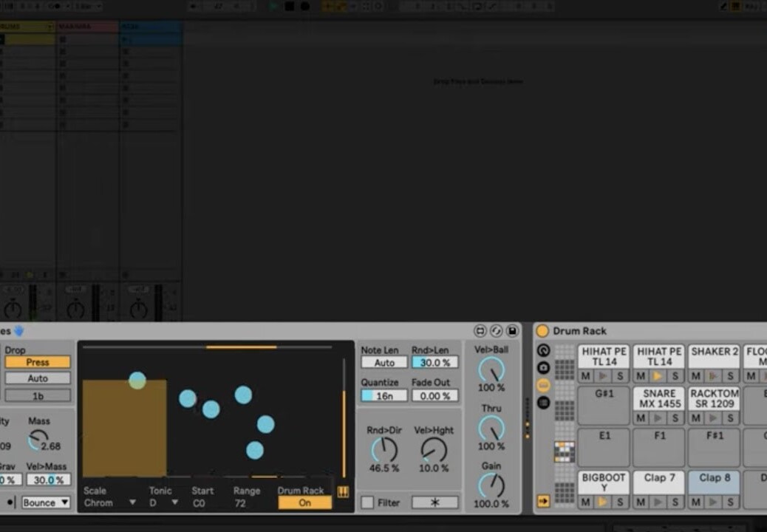Select the Auto drop mode button
Viewport: 767px width, 532px height.
(38, 378)
